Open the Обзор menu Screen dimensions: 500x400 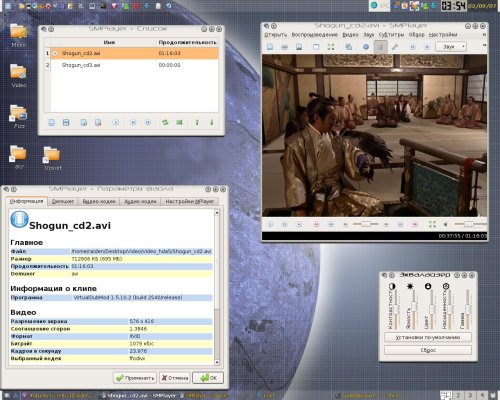pyautogui.click(x=416, y=35)
